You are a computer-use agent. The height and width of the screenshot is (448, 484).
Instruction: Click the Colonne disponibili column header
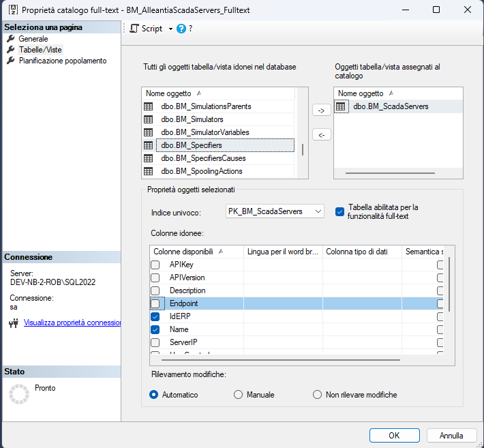tap(196, 252)
